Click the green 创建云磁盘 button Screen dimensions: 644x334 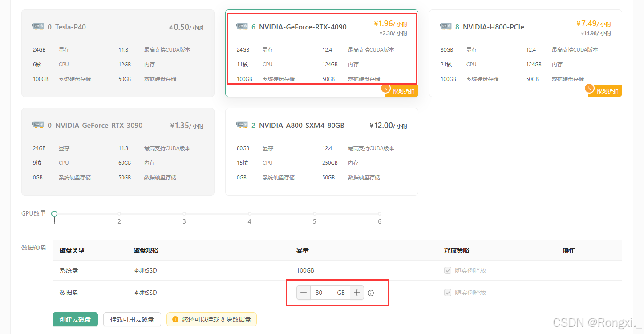click(x=75, y=319)
